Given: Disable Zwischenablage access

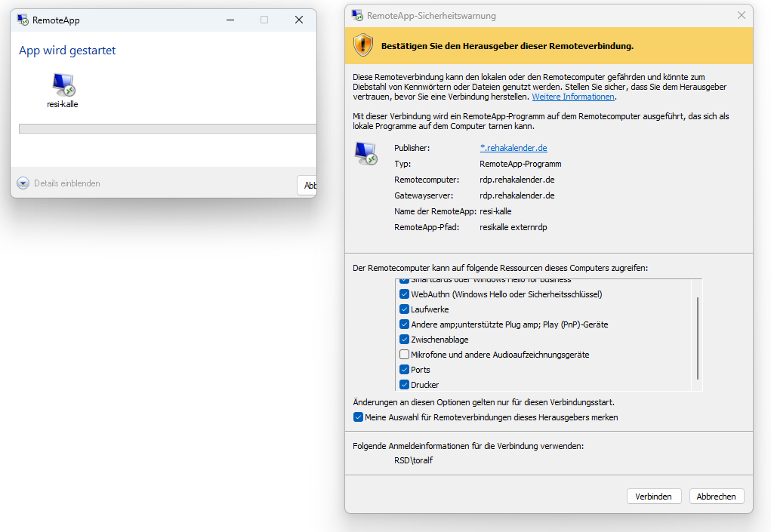Looking at the screenshot, I should pyautogui.click(x=404, y=340).
